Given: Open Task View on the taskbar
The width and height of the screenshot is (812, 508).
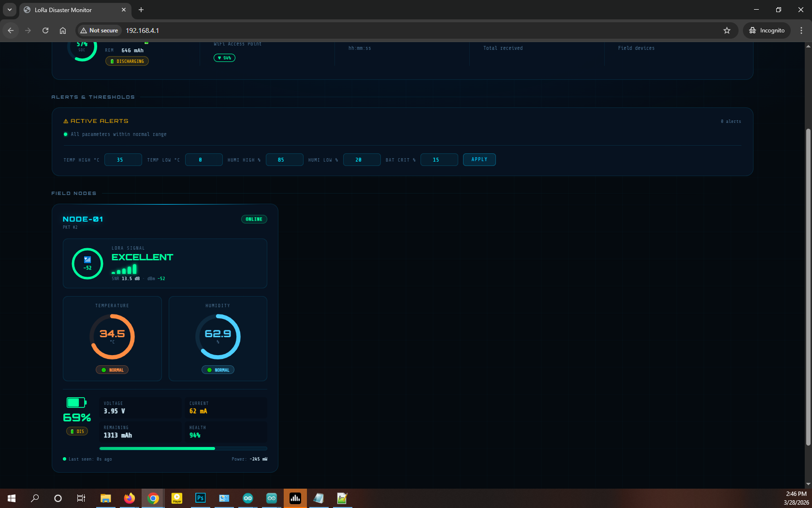Looking at the screenshot, I should pyautogui.click(x=81, y=498).
